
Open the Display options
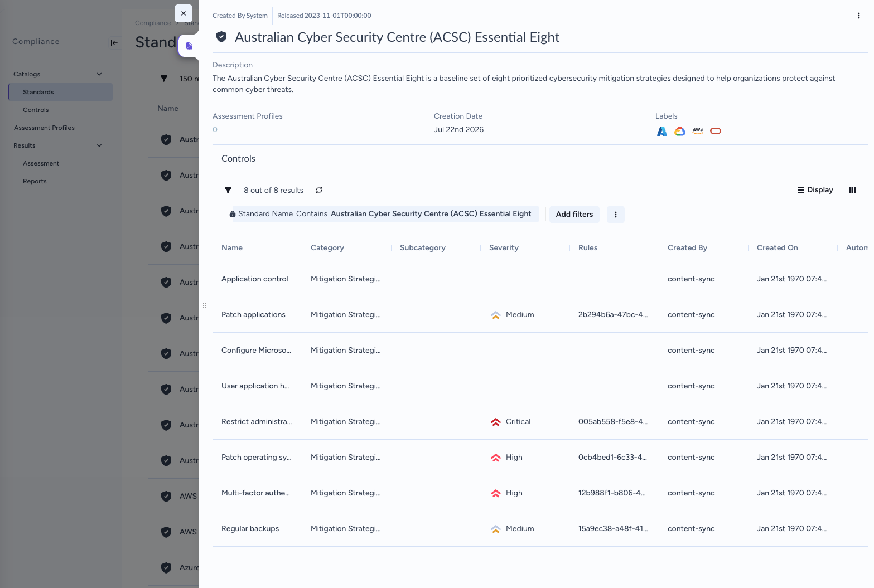pos(815,190)
